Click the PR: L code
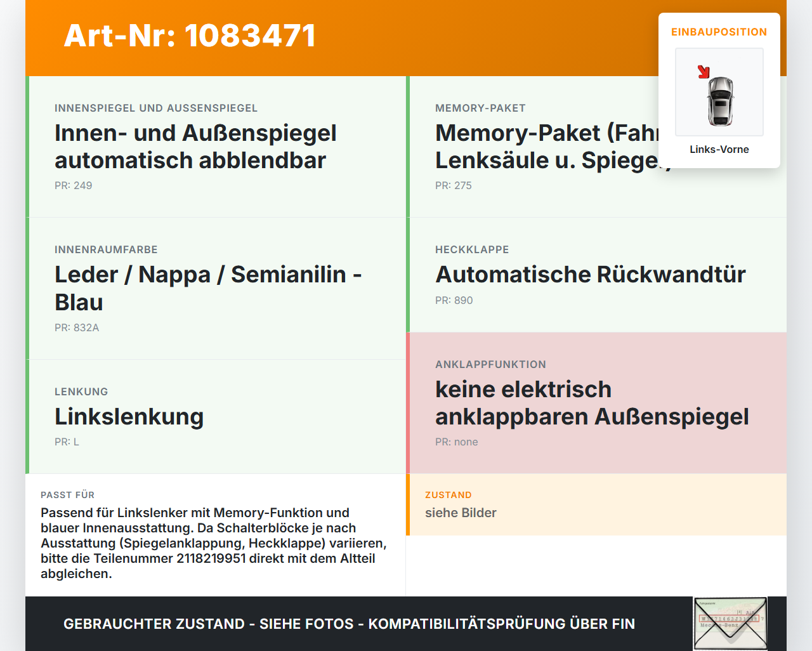The image size is (812, 651). tap(67, 442)
